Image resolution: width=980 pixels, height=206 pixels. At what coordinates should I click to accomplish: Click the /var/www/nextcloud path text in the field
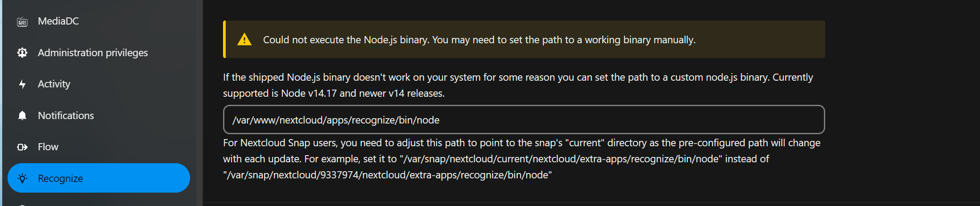[x=336, y=120]
